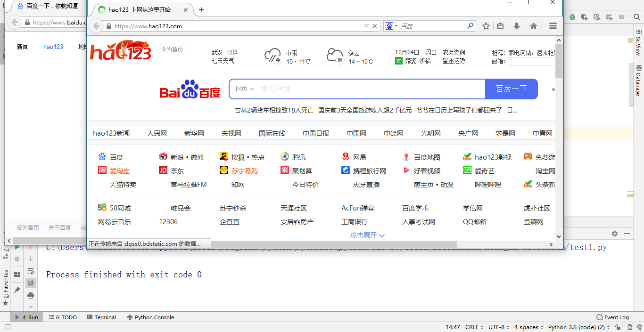Click in the Baidu search input field
644x332 pixels.
371,89
